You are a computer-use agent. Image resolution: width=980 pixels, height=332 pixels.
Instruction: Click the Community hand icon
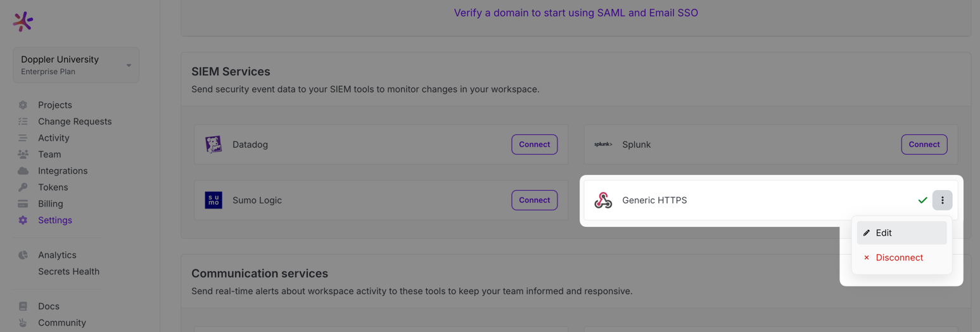point(23,323)
